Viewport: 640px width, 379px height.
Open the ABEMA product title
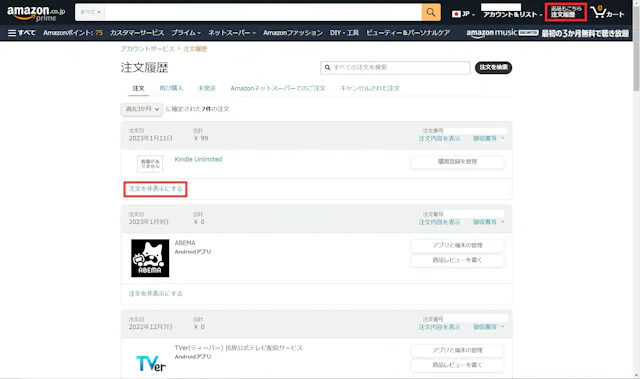(x=185, y=243)
